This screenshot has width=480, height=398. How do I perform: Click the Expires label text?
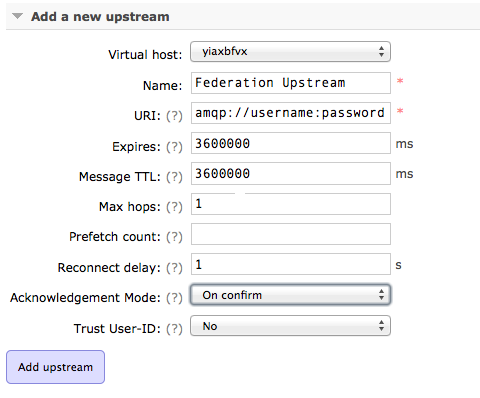point(136,147)
